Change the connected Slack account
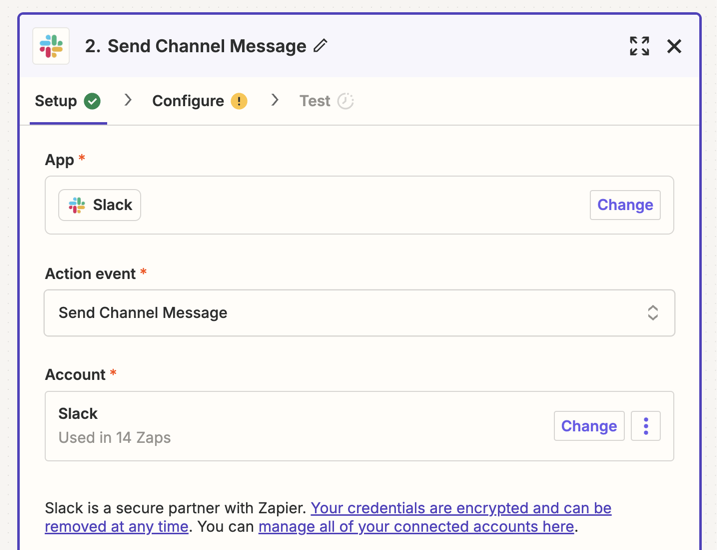 pyautogui.click(x=589, y=426)
